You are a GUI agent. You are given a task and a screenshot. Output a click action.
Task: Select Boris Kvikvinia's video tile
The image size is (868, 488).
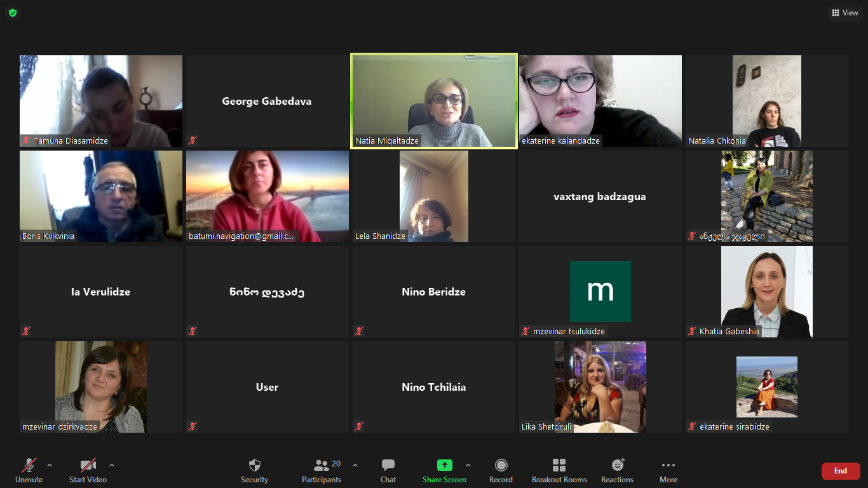tap(101, 196)
